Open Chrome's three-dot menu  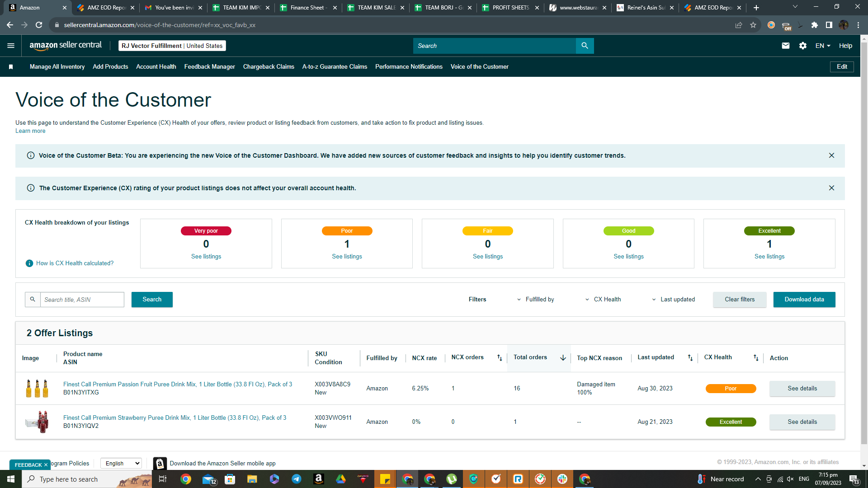(x=858, y=25)
